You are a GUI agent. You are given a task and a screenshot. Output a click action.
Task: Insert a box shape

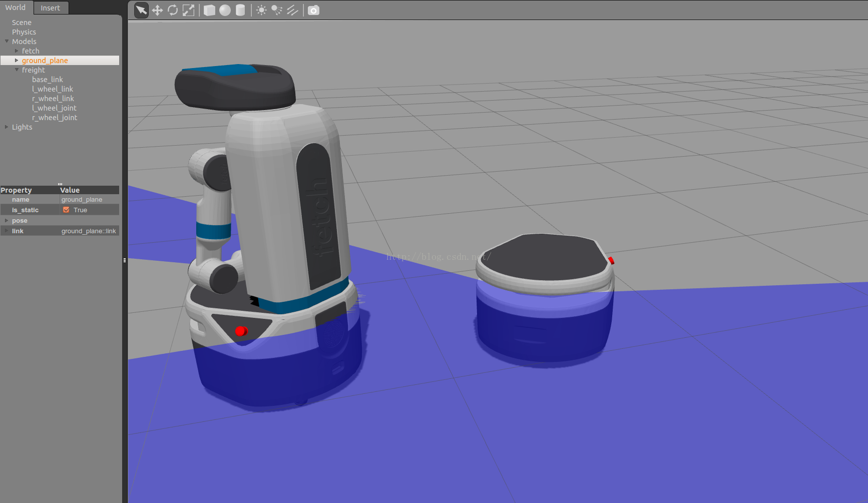[209, 10]
